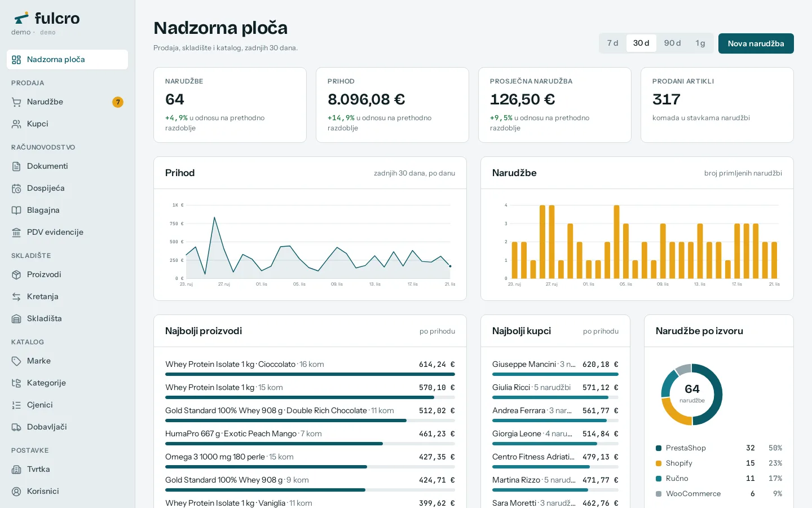
Task: Click the 317 sold items value
Action: coord(667,99)
